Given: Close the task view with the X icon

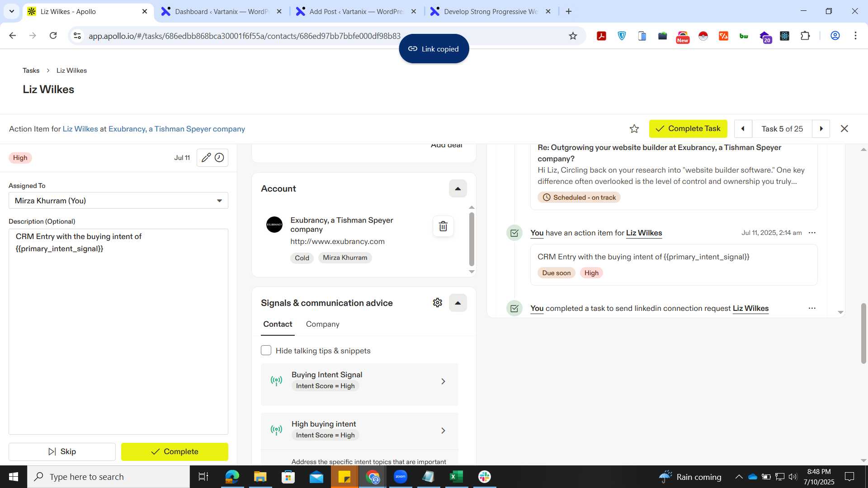Looking at the screenshot, I should click(x=844, y=129).
